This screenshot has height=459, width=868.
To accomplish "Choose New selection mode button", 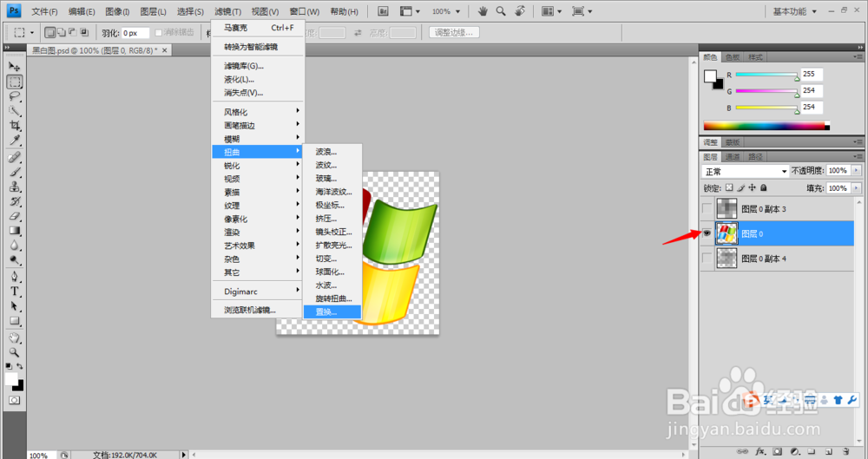I will 49,33.
